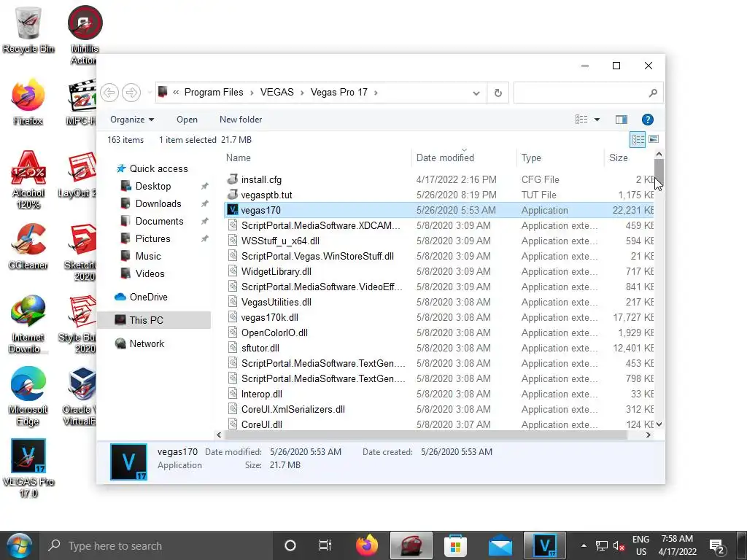
Task: Click the Open toolbar button
Action: coord(187,120)
